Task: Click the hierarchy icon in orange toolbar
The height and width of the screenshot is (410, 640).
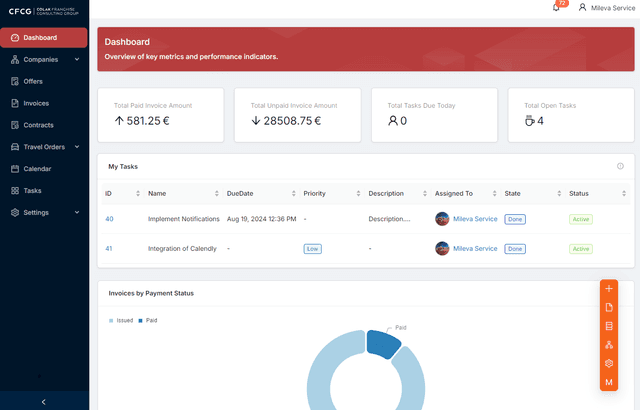Action: [x=609, y=345]
